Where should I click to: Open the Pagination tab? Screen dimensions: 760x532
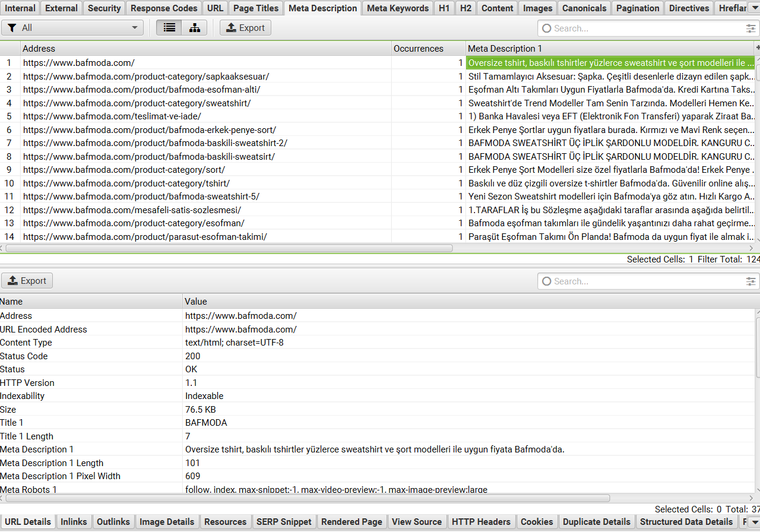coord(638,8)
